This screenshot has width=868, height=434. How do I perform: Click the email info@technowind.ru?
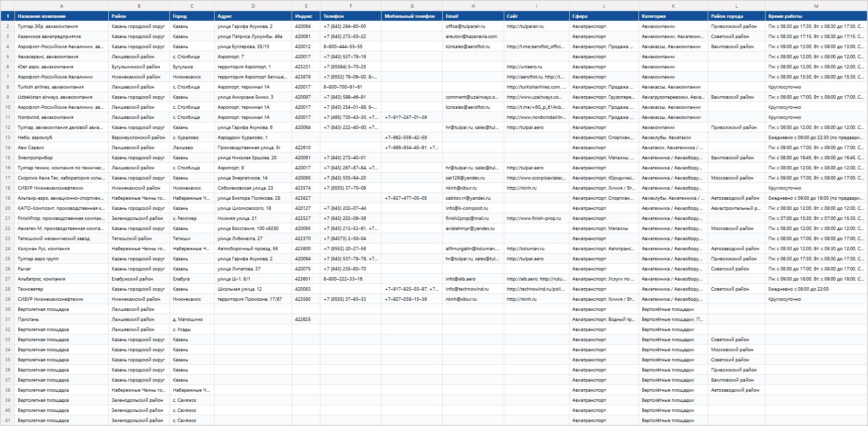tap(473, 289)
